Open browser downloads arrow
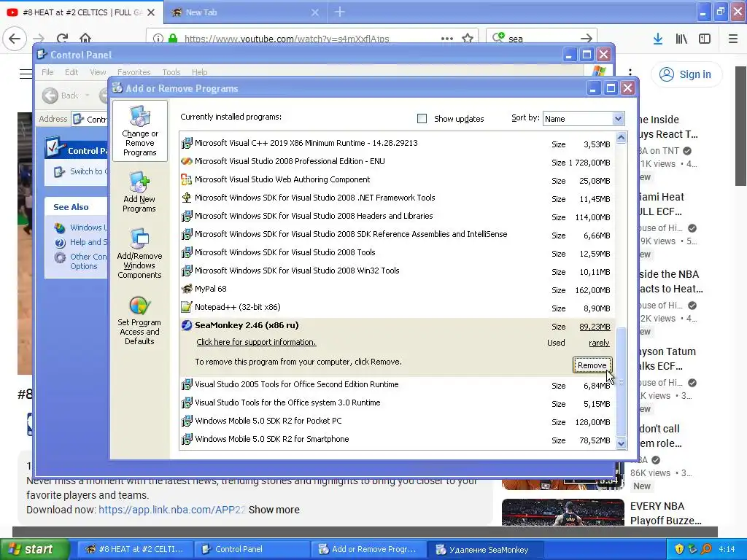This screenshot has width=747, height=560. pos(658,39)
